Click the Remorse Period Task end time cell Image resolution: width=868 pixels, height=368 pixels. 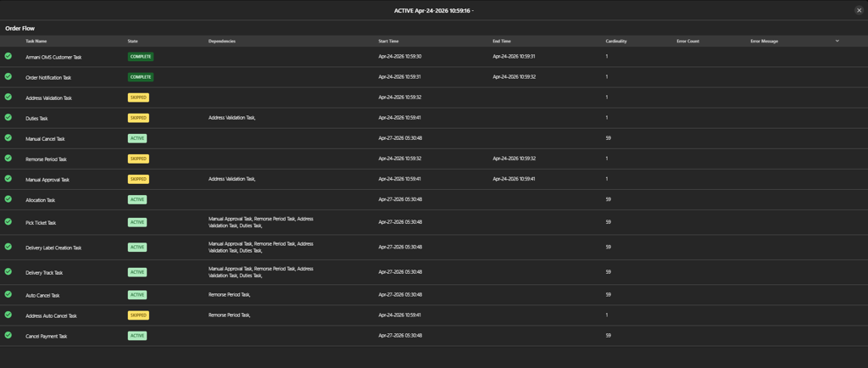pos(515,159)
